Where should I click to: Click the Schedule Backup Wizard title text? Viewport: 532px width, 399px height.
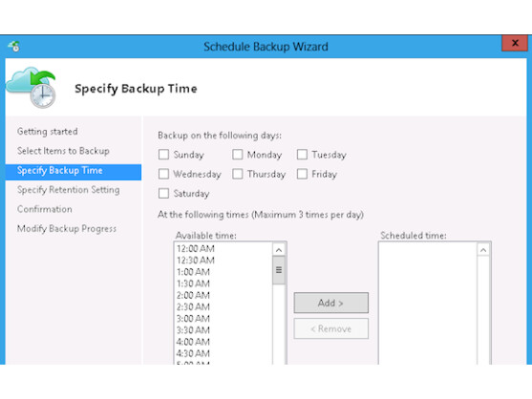tap(266, 47)
